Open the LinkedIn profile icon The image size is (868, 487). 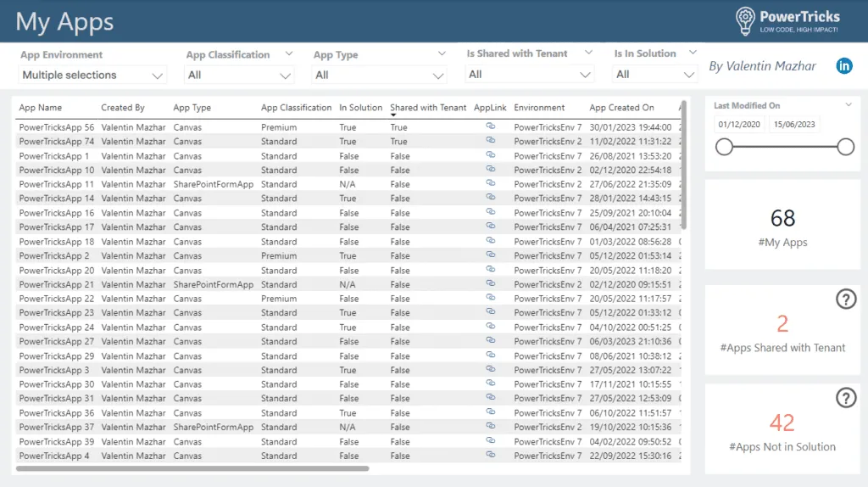click(x=843, y=66)
